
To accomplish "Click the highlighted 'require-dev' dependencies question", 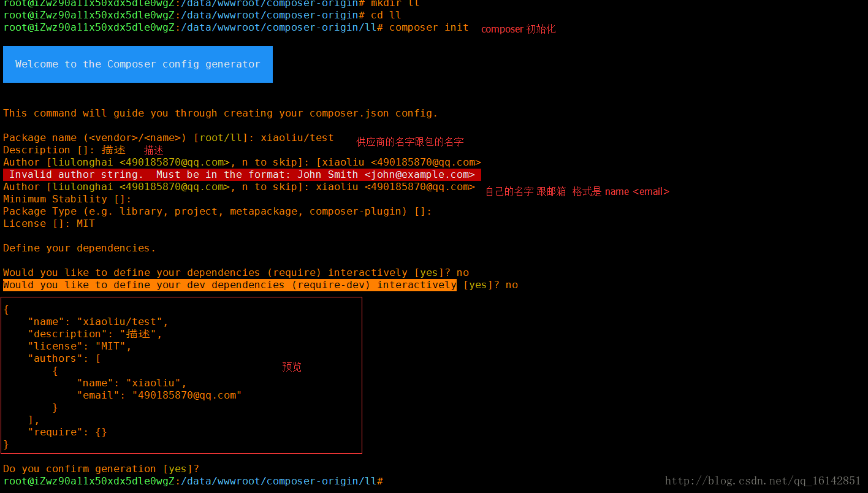I will 230,285.
